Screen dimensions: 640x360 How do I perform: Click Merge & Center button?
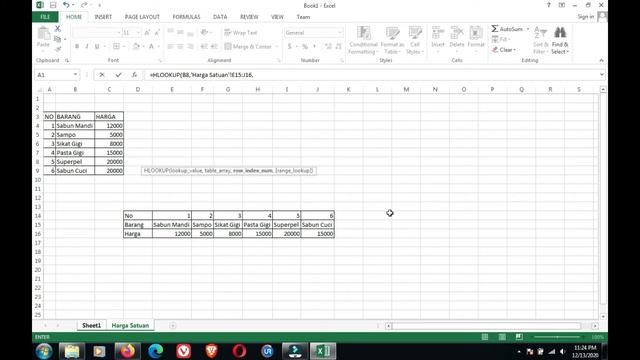coord(248,47)
